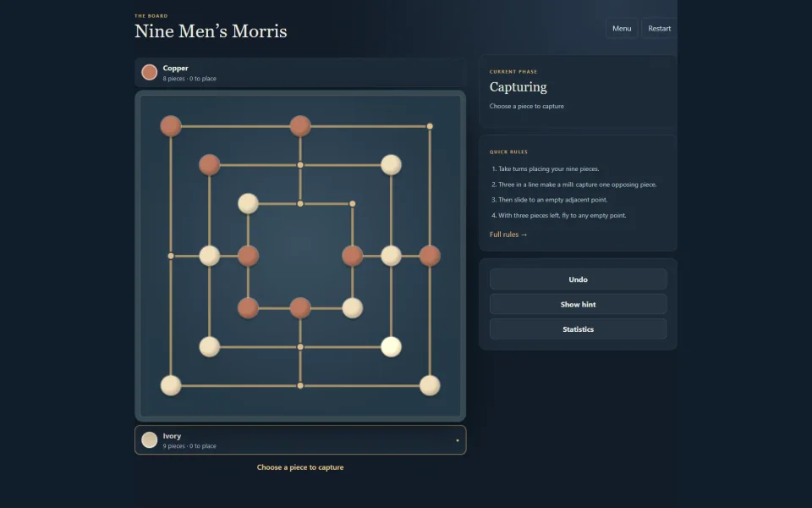
Task: Open the Menu button
Action: (622, 29)
